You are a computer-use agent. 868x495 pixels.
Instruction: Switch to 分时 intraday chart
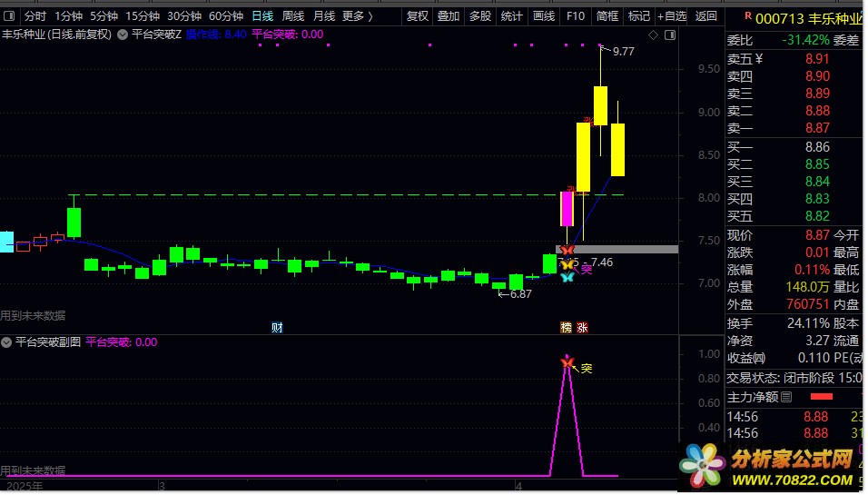point(35,16)
